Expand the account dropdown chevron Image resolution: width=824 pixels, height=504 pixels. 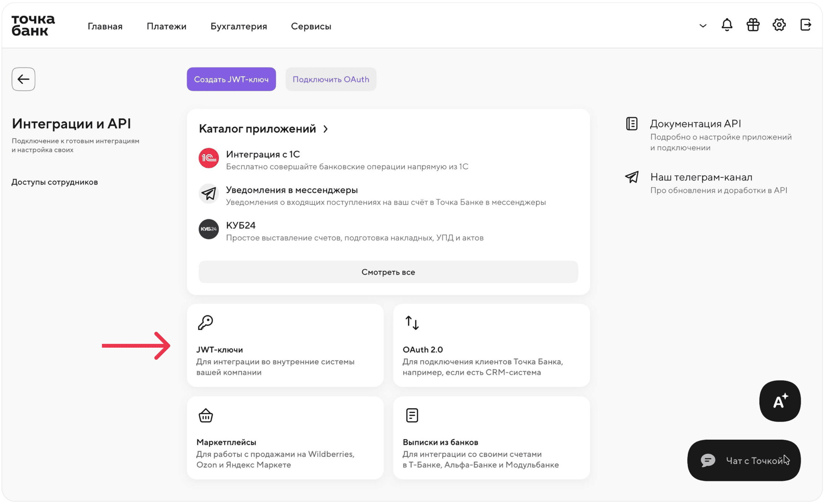click(x=703, y=26)
